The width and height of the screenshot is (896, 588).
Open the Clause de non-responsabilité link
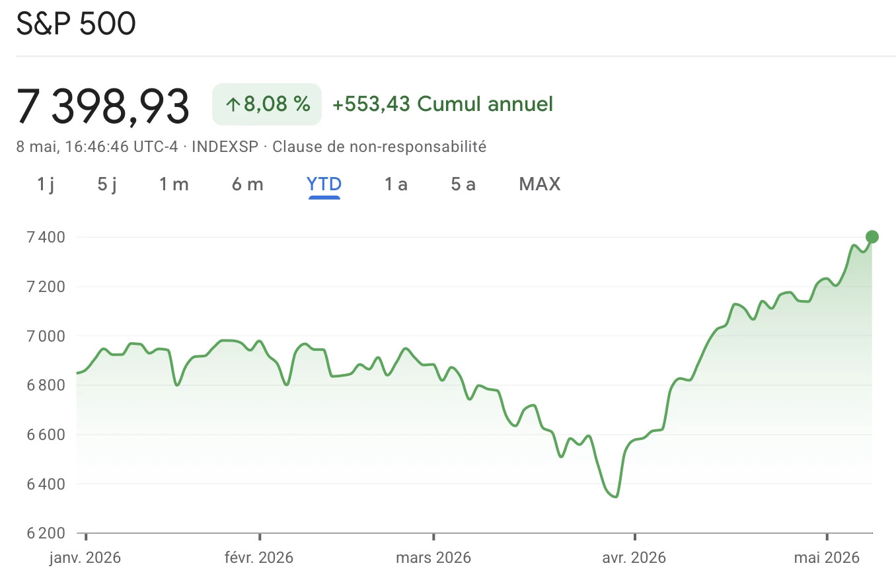click(379, 147)
